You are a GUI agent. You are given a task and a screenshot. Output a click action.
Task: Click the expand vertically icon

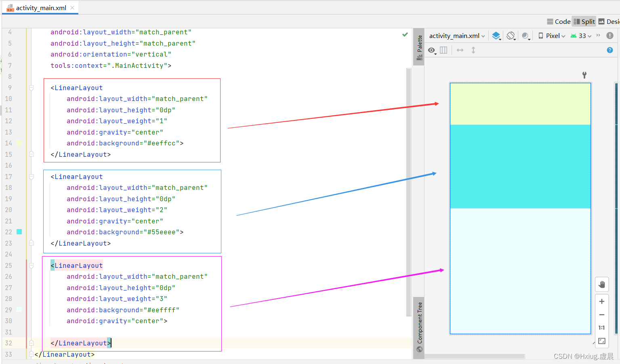click(473, 50)
